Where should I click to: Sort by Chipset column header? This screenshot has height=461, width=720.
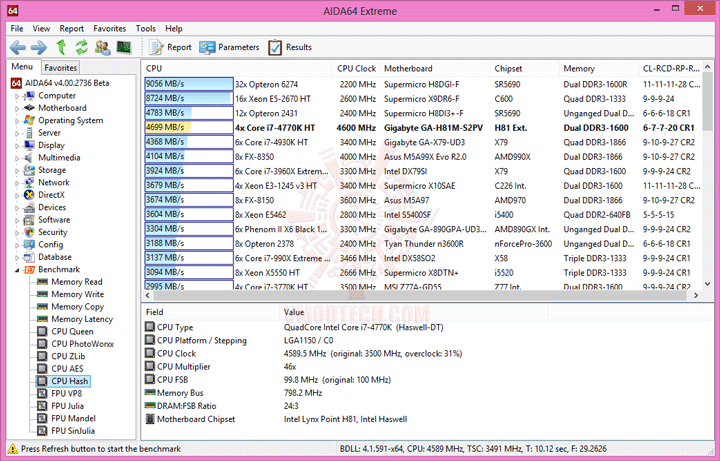pyautogui.click(x=524, y=68)
